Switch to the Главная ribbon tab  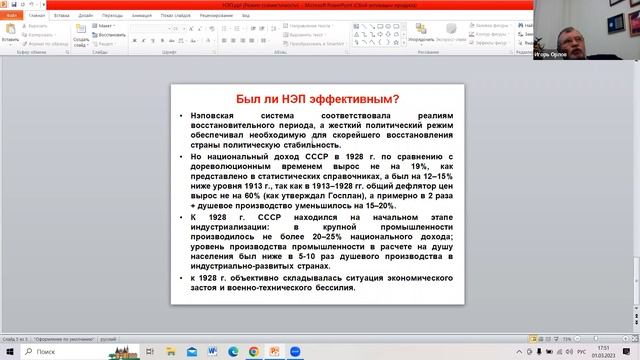coord(37,16)
